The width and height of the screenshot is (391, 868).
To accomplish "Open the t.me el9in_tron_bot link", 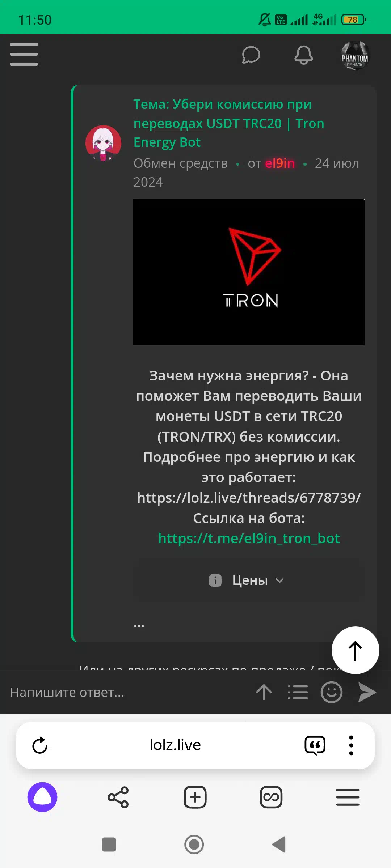I will 249,539.
